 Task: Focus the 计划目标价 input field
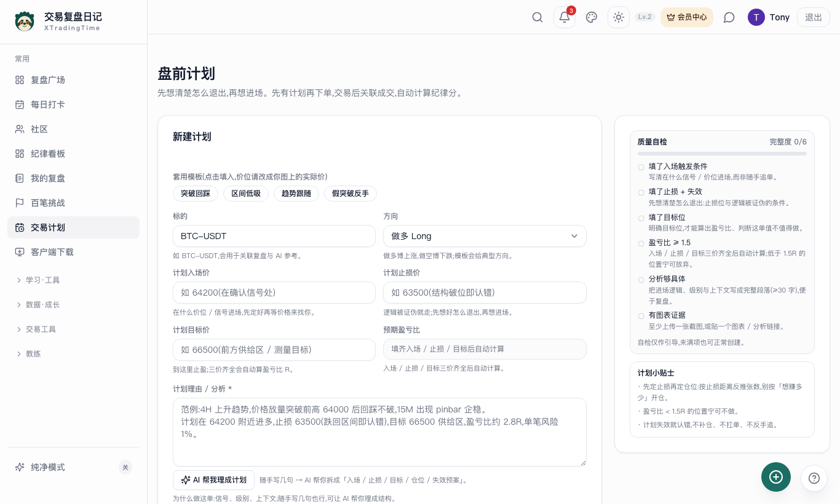tap(274, 350)
